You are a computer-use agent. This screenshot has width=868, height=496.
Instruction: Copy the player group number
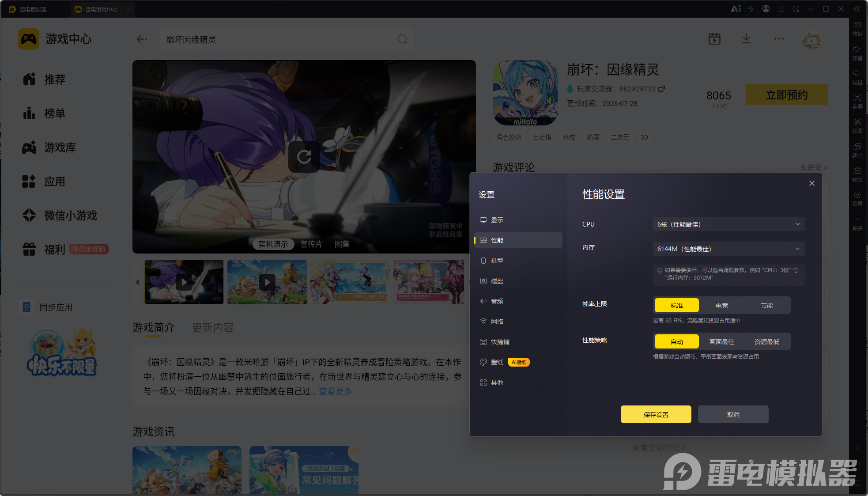[661, 89]
